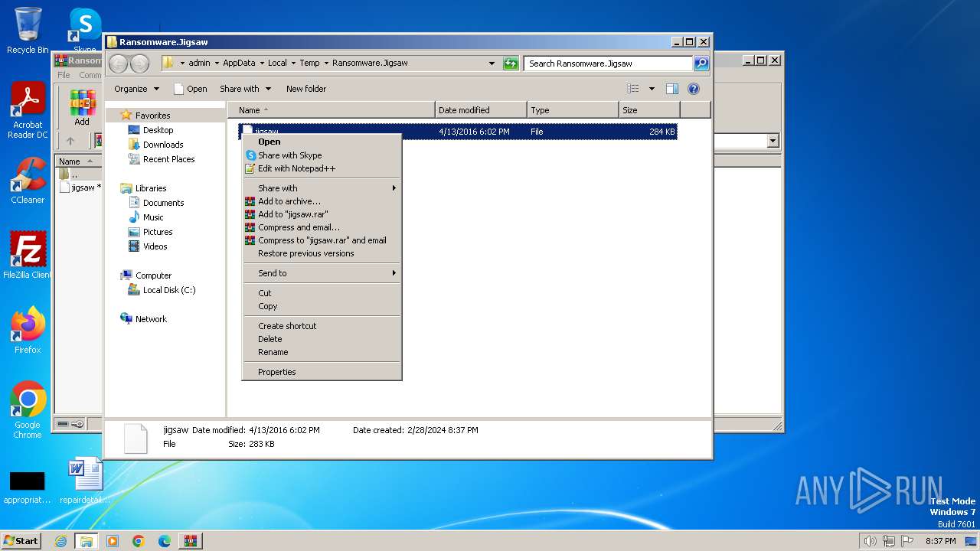Select Rename in context menu

point(322,352)
